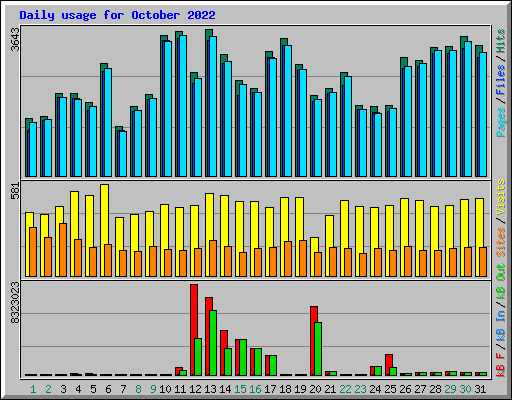This screenshot has height=400, width=512.
Task: Click the orange Sites bar for day 1
Action: click(33, 252)
